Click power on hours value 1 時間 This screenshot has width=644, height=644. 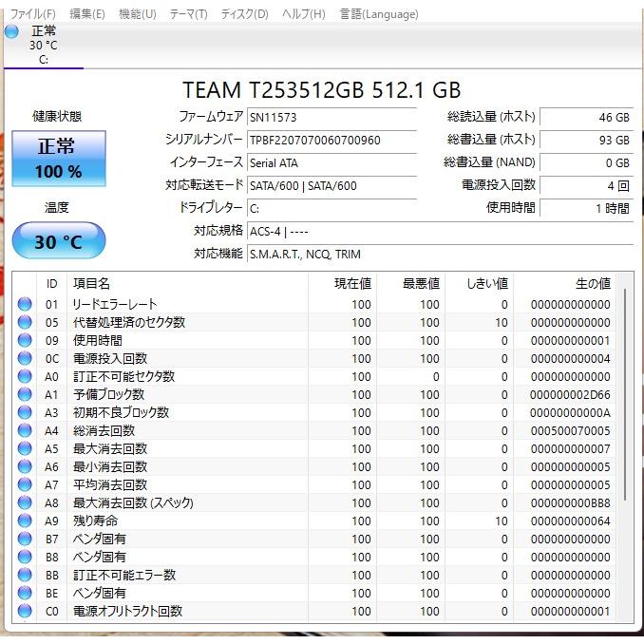pyautogui.click(x=586, y=209)
